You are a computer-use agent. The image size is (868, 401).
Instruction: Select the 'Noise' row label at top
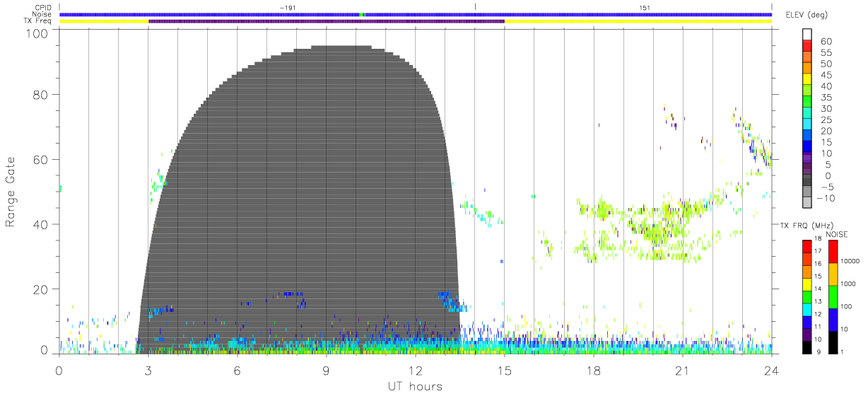pyautogui.click(x=42, y=14)
